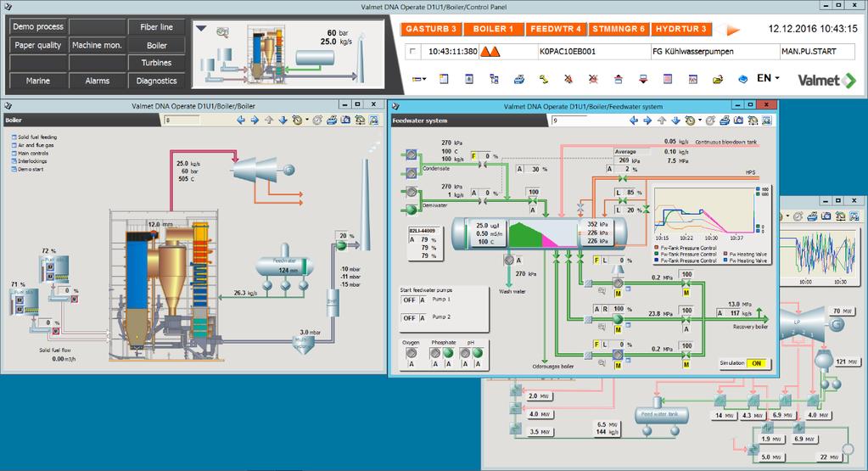Click the Average 269 kPa value
Image resolution: width=868 pixels, height=471 pixels.
click(629, 160)
